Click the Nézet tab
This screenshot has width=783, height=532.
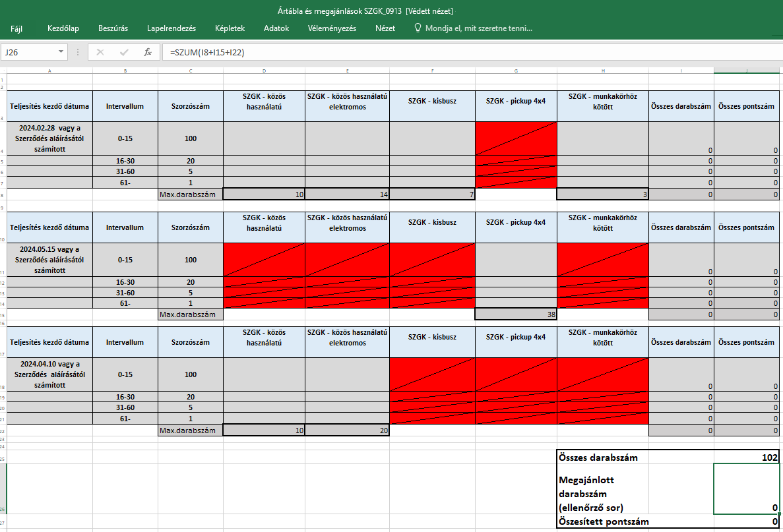pos(385,28)
